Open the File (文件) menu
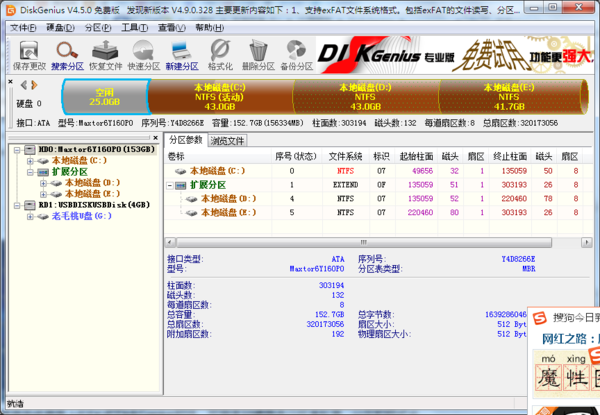This screenshot has width=600, height=415. (x=23, y=28)
